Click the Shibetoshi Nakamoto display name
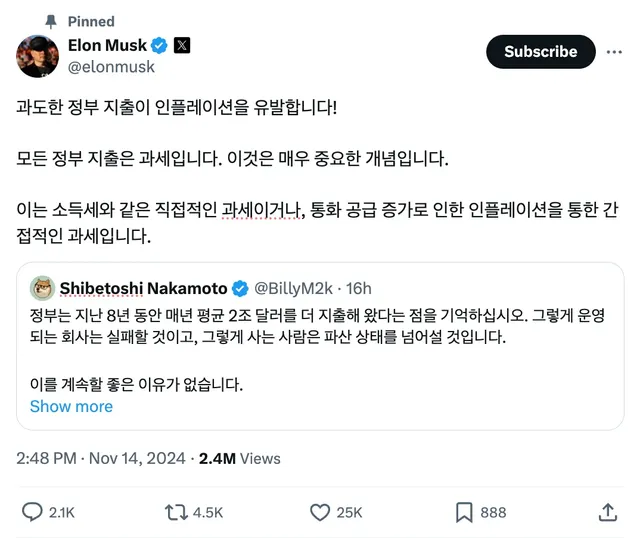This screenshot has height=538, width=640. (143, 288)
